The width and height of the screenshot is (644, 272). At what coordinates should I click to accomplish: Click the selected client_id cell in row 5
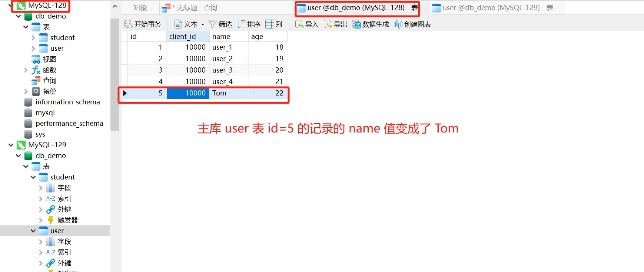[x=188, y=93]
